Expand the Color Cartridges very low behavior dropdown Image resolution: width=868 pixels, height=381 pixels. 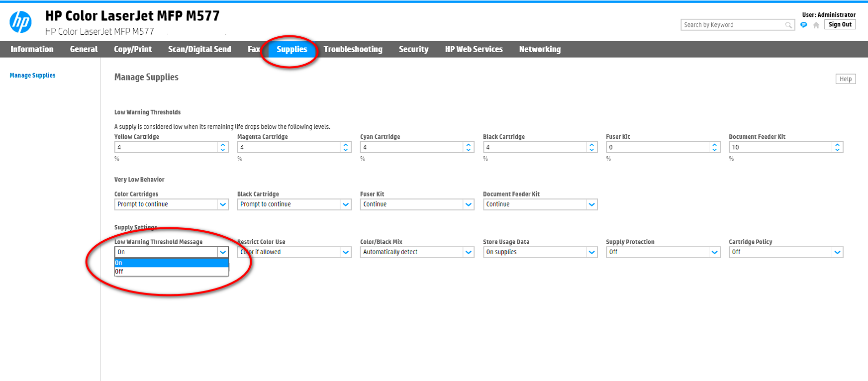[172, 204]
